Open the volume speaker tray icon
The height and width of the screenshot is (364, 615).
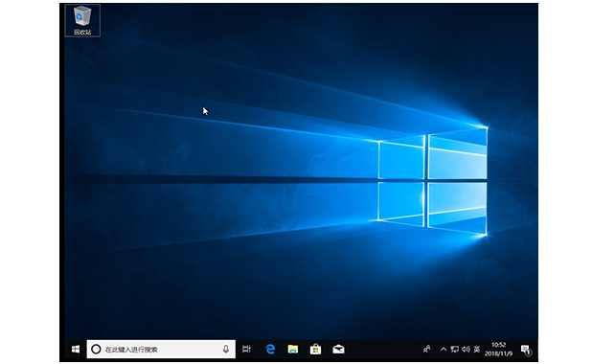pyautogui.click(x=466, y=349)
